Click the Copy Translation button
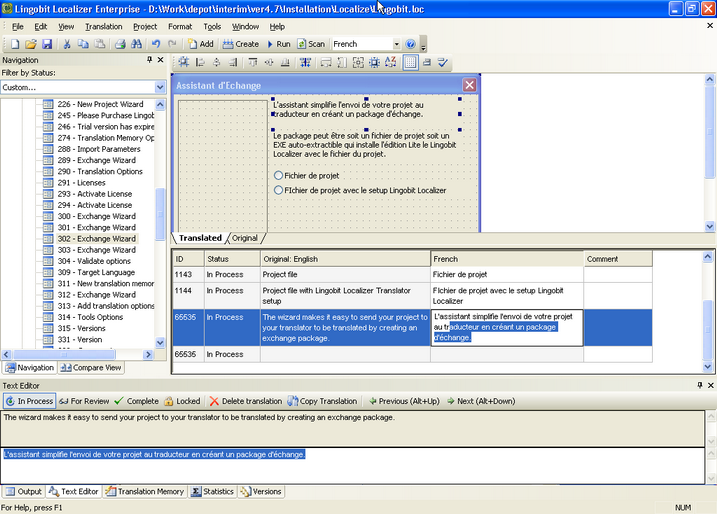This screenshot has width=717, height=514. pos(322,401)
